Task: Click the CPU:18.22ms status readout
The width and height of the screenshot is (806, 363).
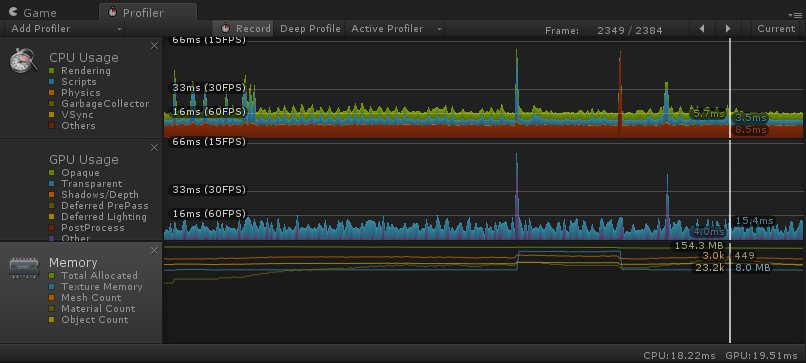Action: [x=679, y=355]
